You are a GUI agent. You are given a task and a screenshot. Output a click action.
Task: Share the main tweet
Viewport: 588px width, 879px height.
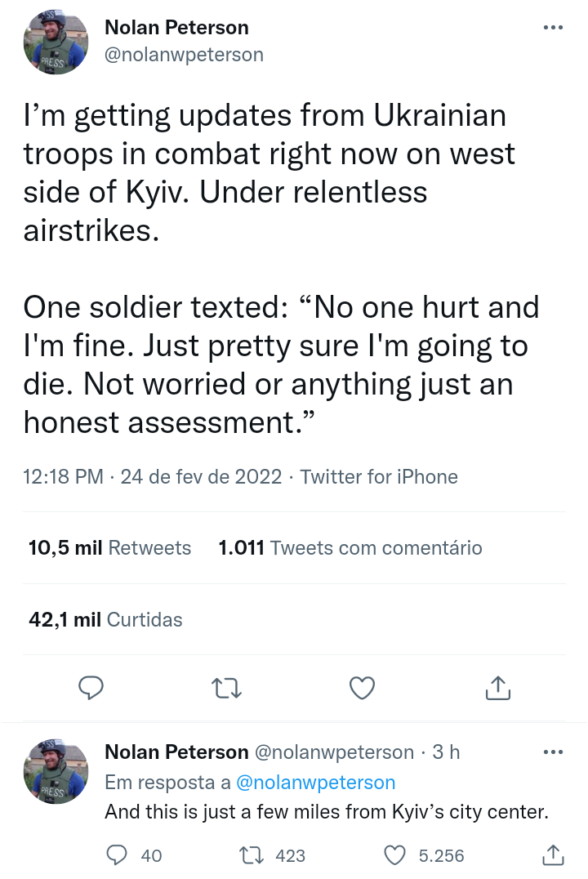[497, 689]
